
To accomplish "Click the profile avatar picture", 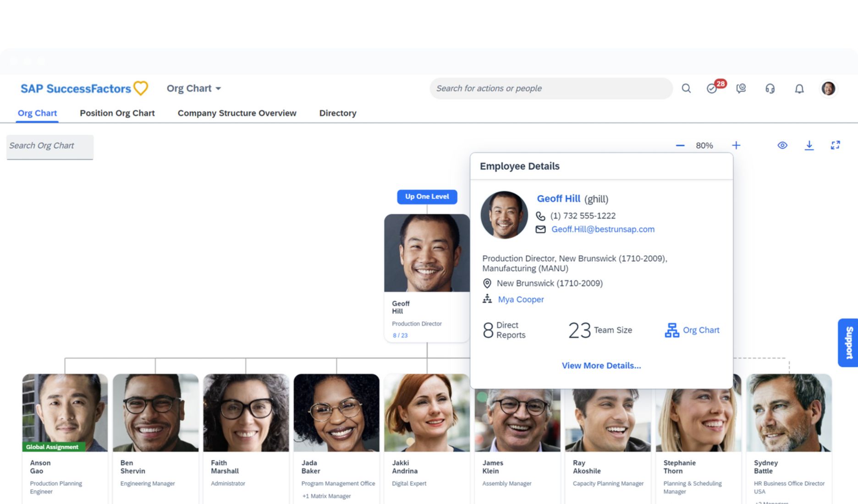I will pyautogui.click(x=828, y=88).
